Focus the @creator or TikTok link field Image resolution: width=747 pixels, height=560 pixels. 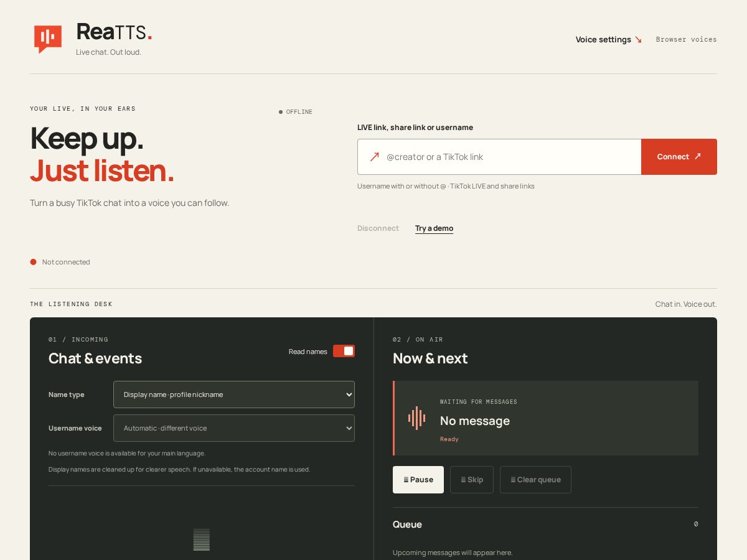click(x=499, y=157)
